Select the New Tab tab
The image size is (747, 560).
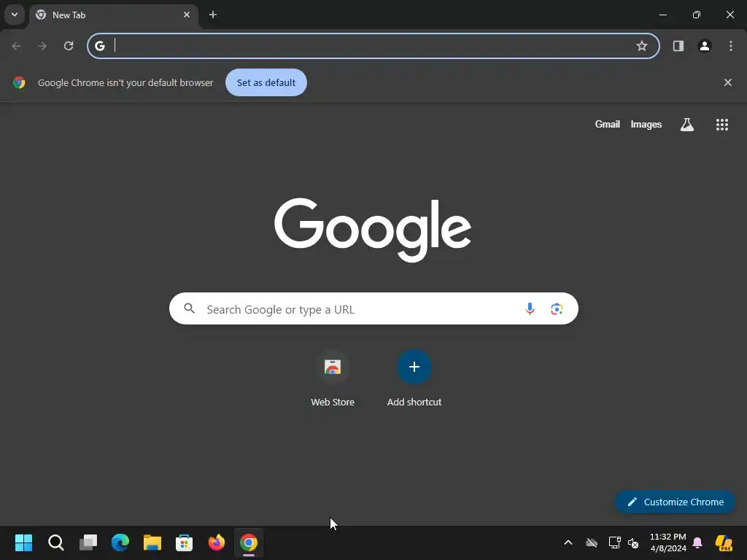(x=113, y=15)
